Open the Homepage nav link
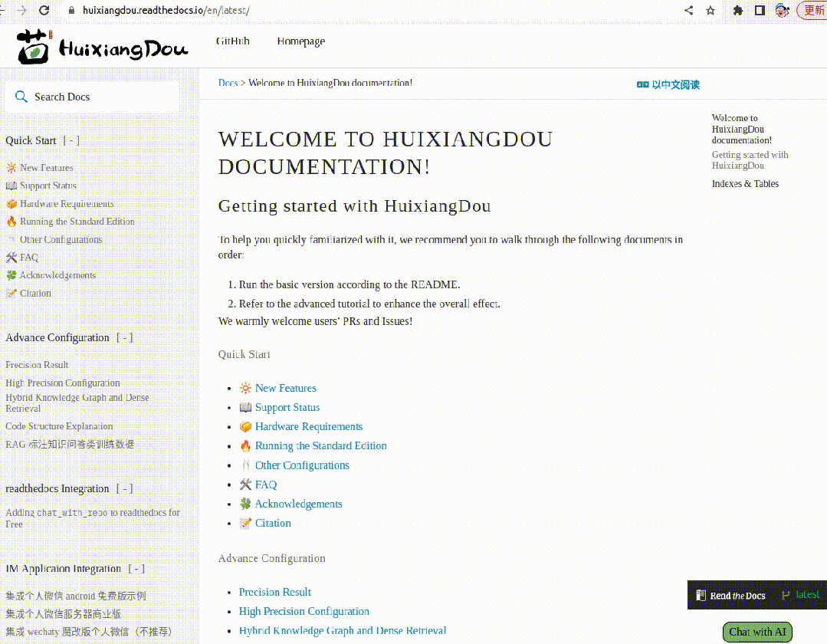 coord(300,41)
